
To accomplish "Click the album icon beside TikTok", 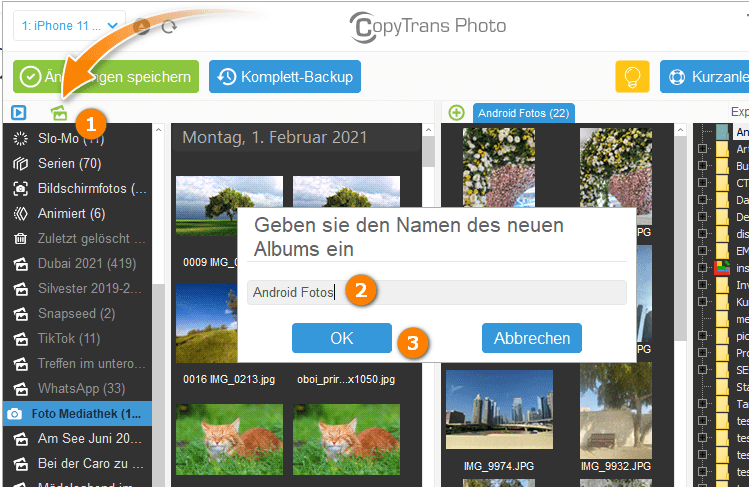I will [x=21, y=339].
